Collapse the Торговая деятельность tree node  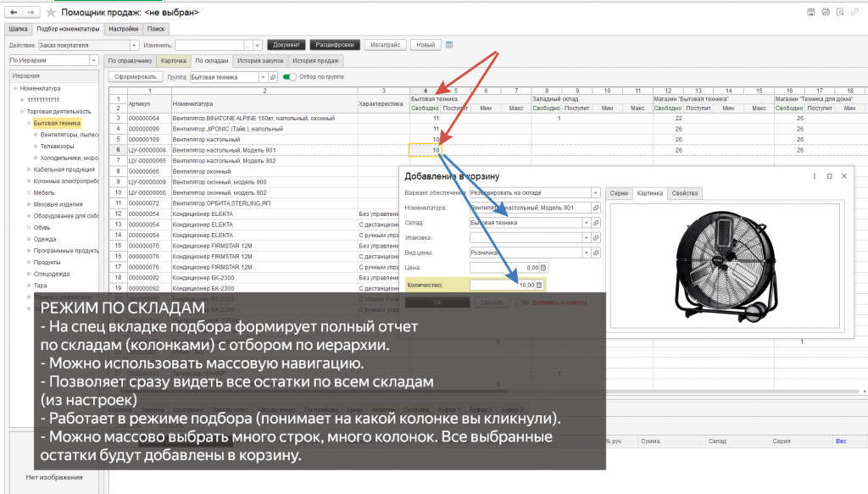[x=22, y=112]
